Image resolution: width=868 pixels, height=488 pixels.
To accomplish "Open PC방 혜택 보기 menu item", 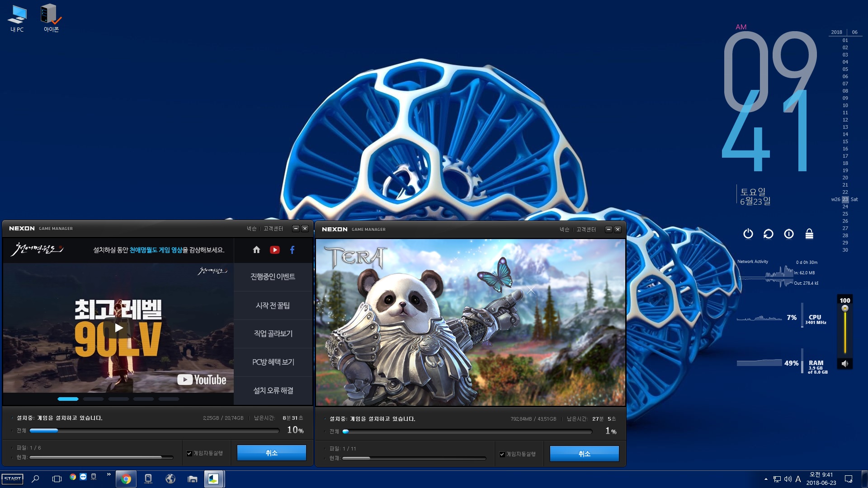I will click(x=273, y=362).
